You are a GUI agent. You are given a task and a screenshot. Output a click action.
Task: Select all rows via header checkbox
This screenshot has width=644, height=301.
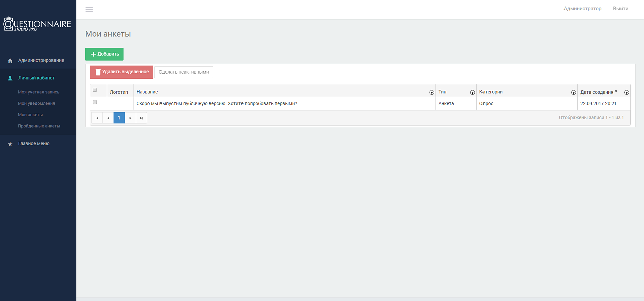(x=95, y=90)
